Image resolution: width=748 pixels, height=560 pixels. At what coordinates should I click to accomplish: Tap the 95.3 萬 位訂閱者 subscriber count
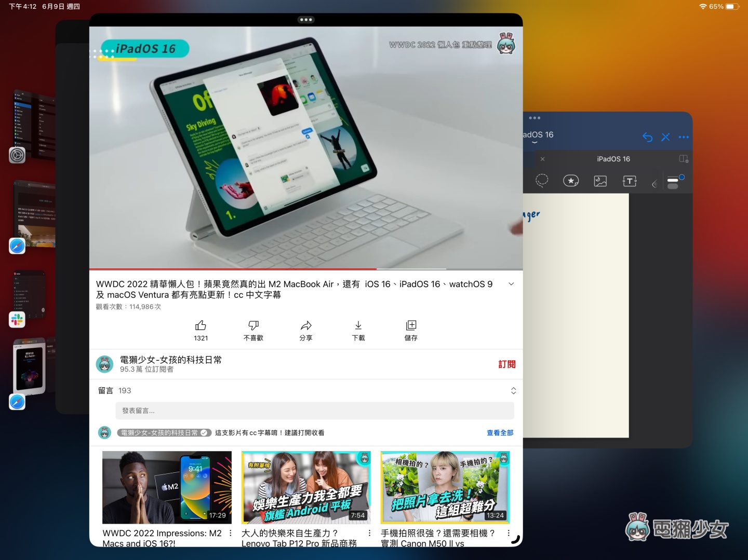pyautogui.click(x=147, y=370)
